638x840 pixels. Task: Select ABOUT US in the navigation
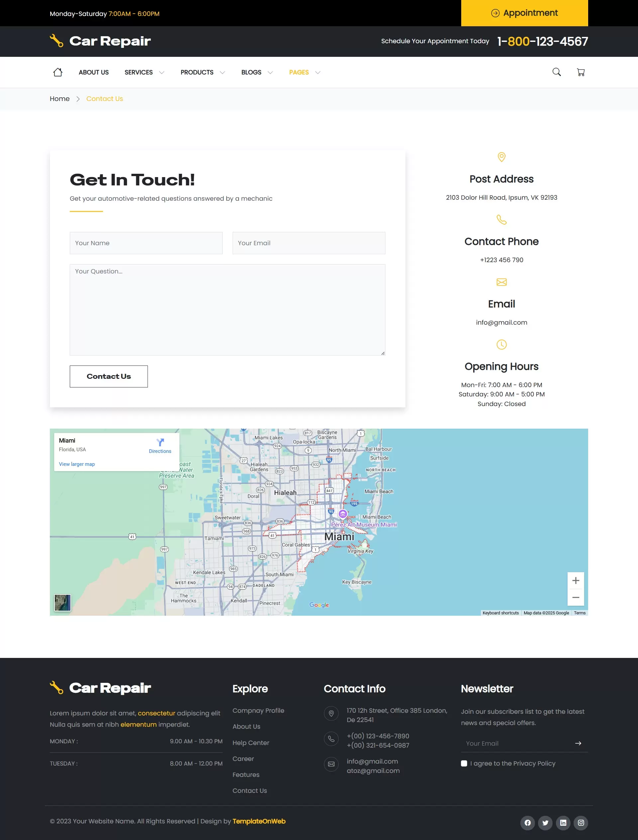coord(93,72)
